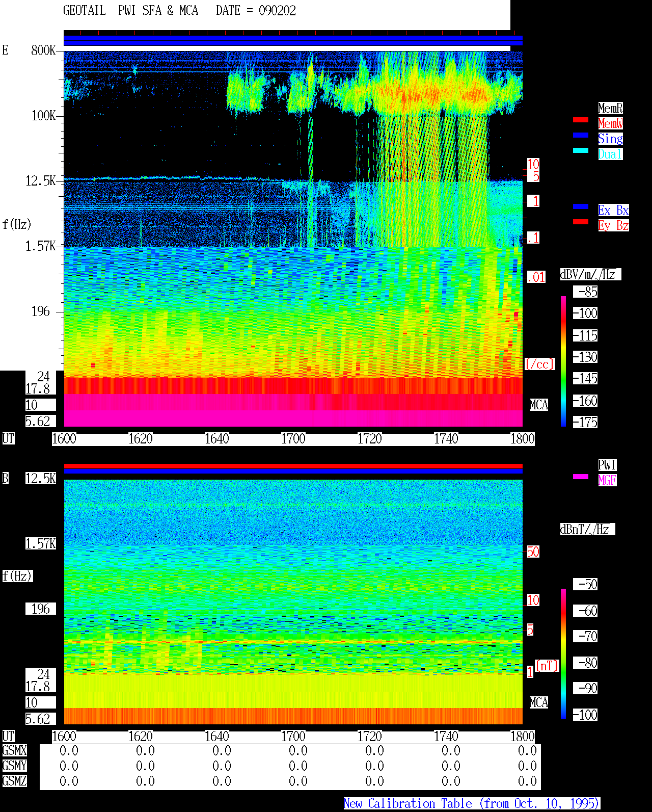Click the 1640 tick under E panel
Screen dimensions: 652x812
coord(217,438)
